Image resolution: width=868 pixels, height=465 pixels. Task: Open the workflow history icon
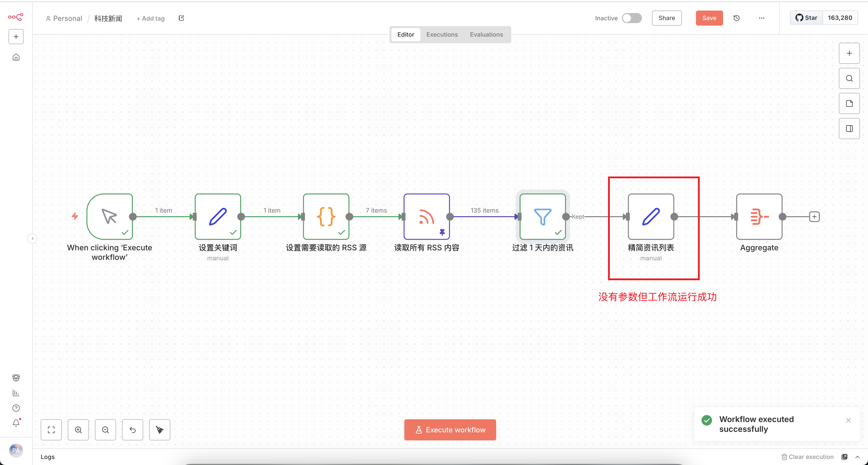coord(736,18)
